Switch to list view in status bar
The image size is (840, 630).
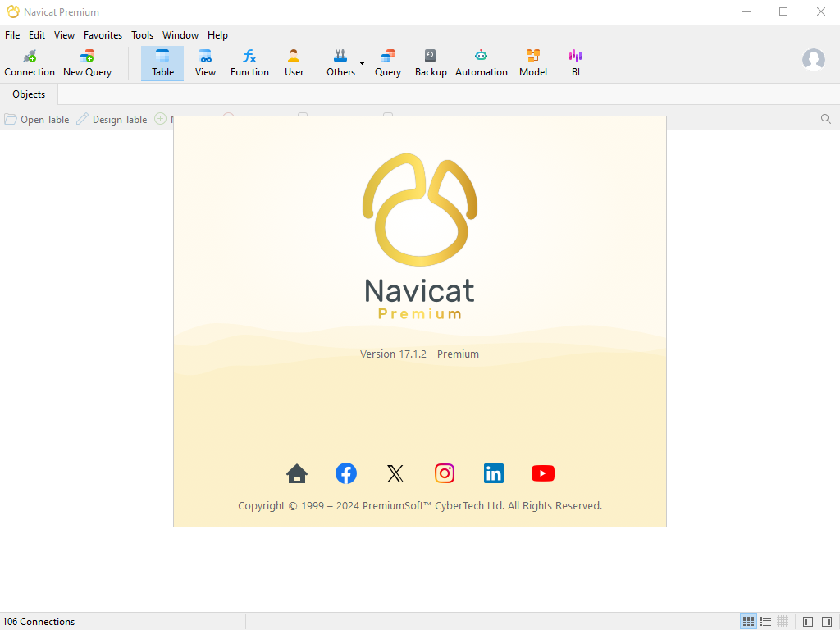[765, 622]
